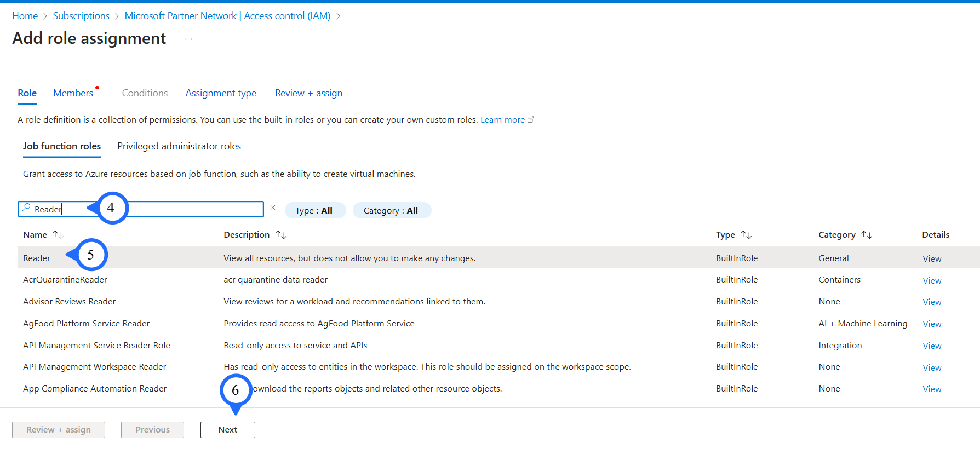Sort roles by Name column arrows

click(58, 234)
